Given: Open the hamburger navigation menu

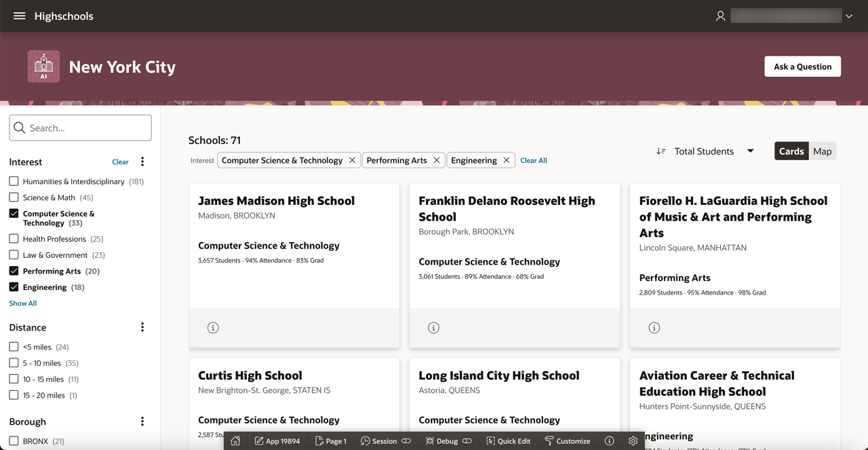Looking at the screenshot, I should tap(19, 16).
